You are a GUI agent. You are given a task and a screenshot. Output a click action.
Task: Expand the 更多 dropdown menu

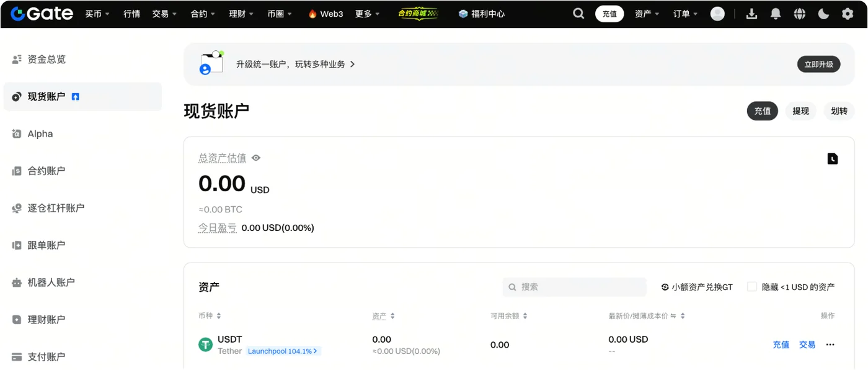[368, 14]
